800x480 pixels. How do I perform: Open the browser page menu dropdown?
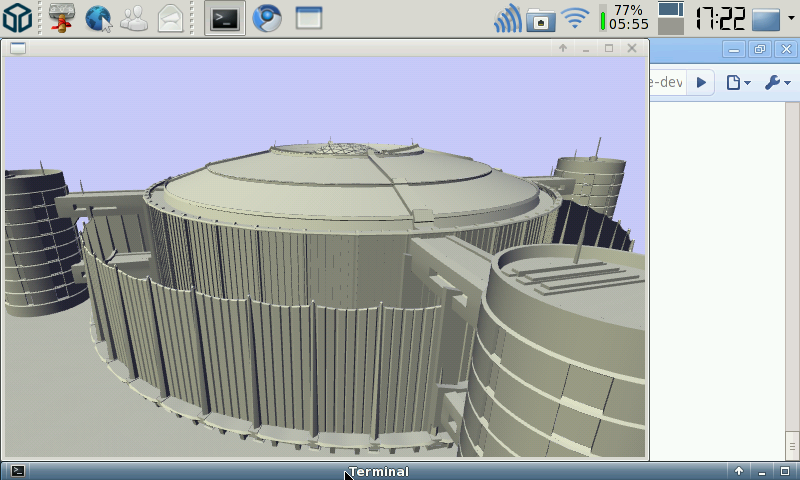pos(738,83)
